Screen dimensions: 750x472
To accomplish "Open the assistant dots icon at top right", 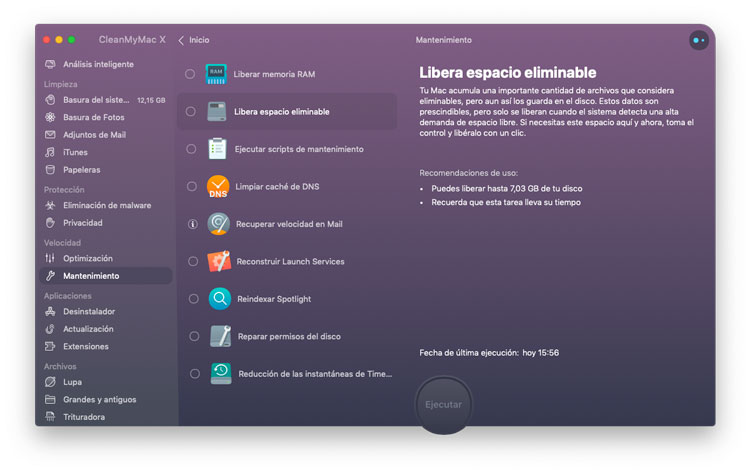I will (699, 40).
